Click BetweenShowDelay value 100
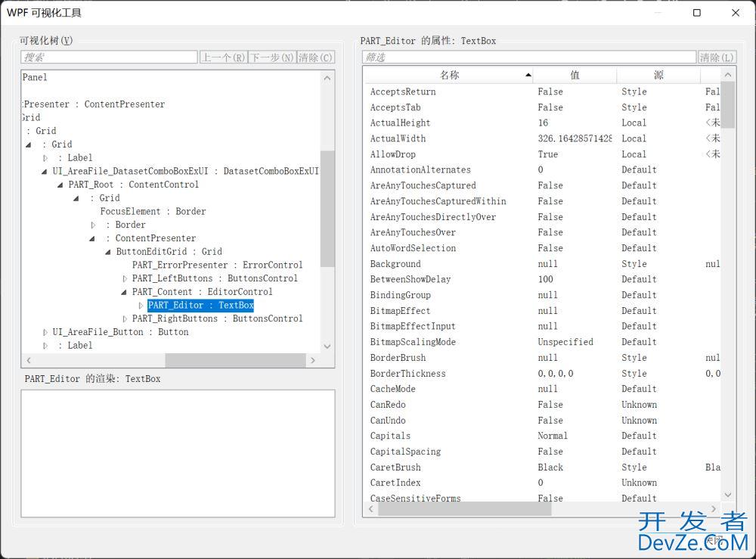 545,279
